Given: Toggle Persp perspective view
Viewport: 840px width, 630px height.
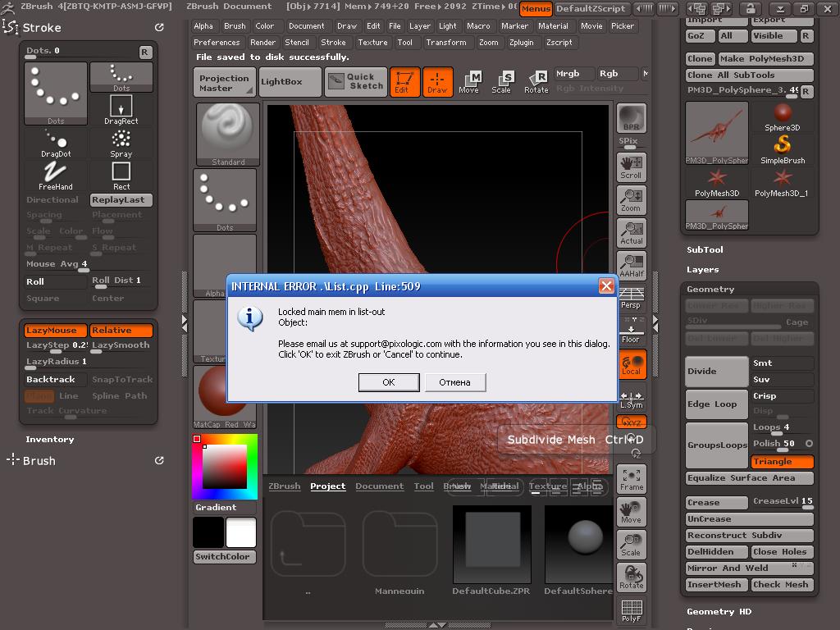Looking at the screenshot, I should tap(631, 299).
